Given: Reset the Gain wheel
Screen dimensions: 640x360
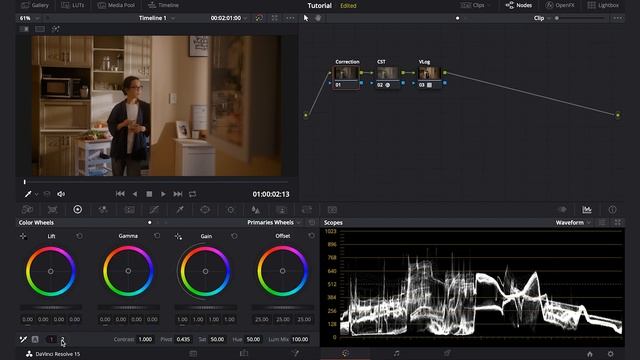Looking at the screenshot, I should pyautogui.click(x=234, y=236).
